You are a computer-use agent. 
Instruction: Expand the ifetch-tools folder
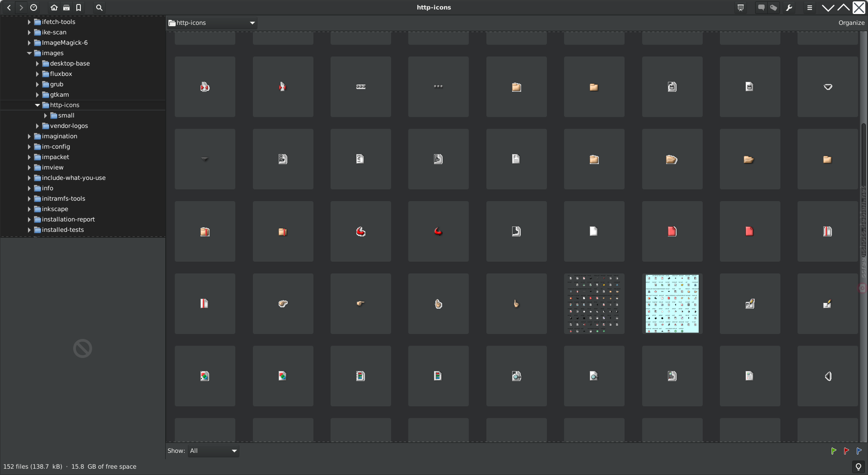click(x=29, y=22)
